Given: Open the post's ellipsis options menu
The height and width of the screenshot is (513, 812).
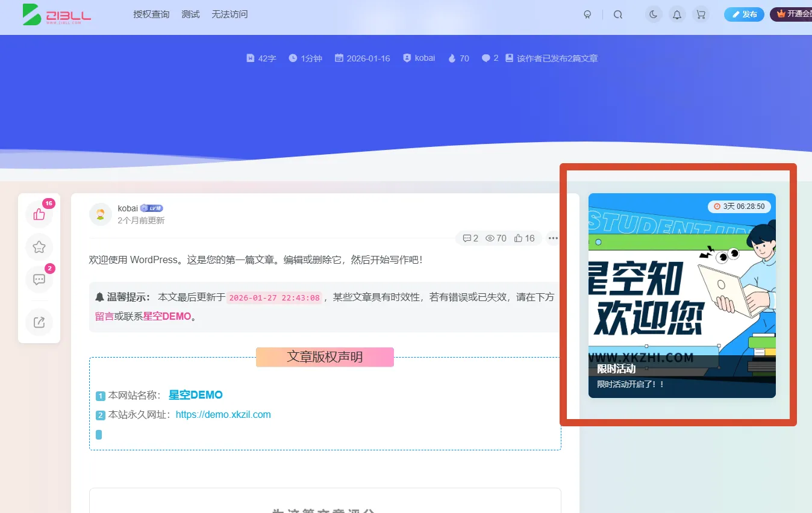Looking at the screenshot, I should [x=552, y=238].
